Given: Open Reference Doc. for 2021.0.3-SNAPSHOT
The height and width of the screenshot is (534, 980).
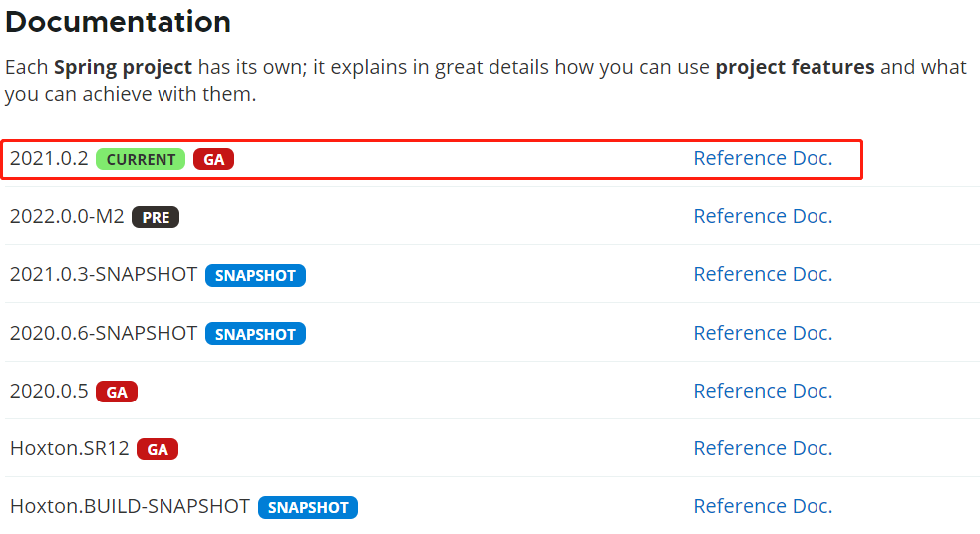Looking at the screenshot, I should [763, 274].
